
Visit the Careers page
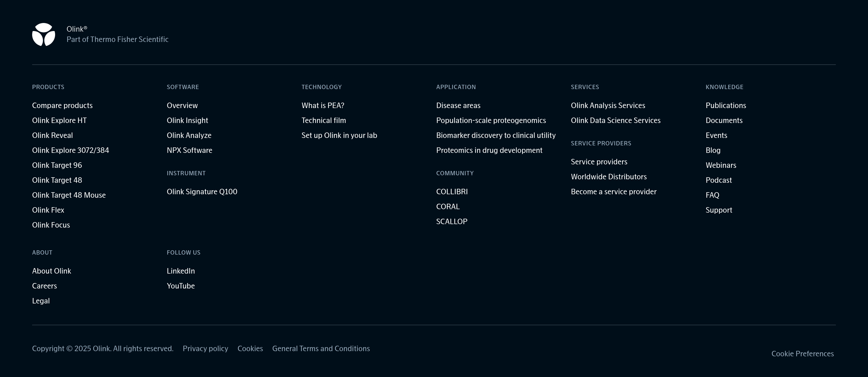[x=44, y=286]
